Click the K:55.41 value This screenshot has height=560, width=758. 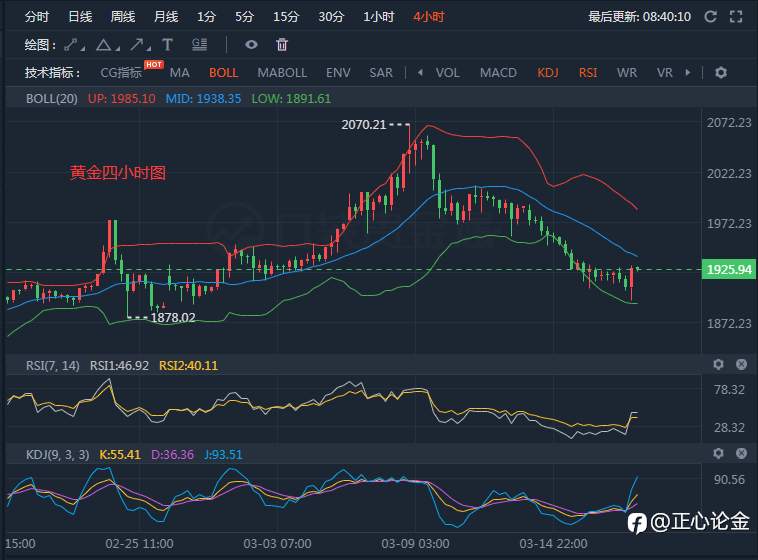coord(120,455)
